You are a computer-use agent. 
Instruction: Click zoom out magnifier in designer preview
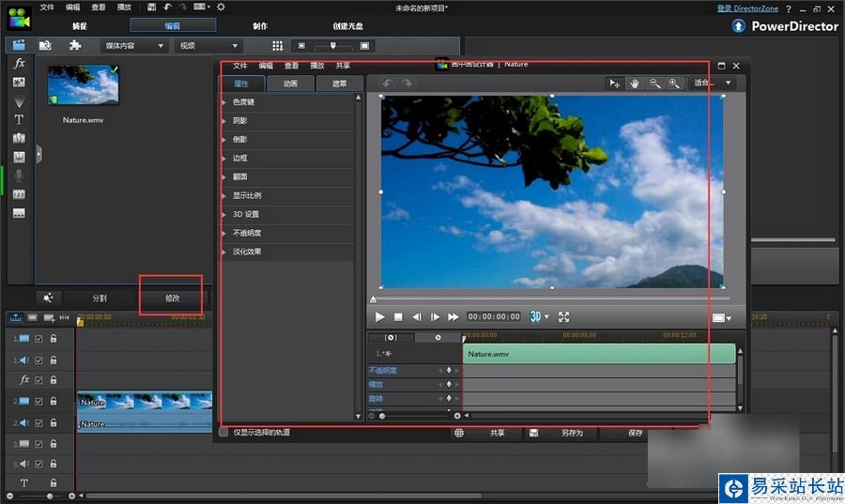click(654, 84)
